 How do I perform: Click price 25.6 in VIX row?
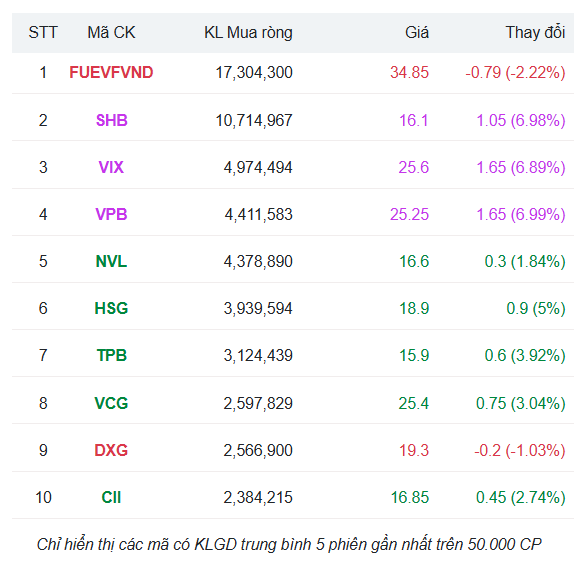coord(414,167)
